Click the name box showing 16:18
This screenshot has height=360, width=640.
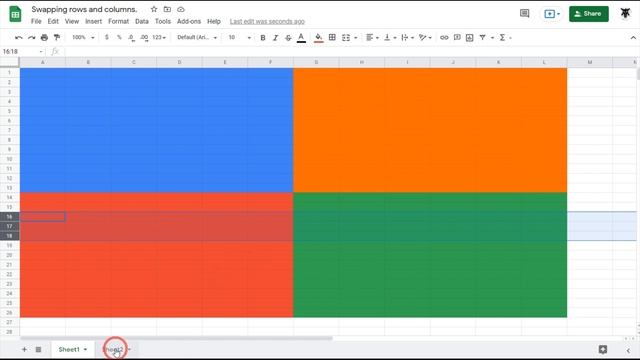point(22,51)
